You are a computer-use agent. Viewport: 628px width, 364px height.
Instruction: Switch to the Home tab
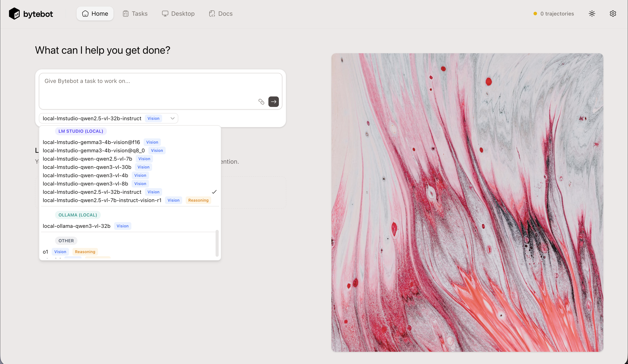[x=95, y=14]
